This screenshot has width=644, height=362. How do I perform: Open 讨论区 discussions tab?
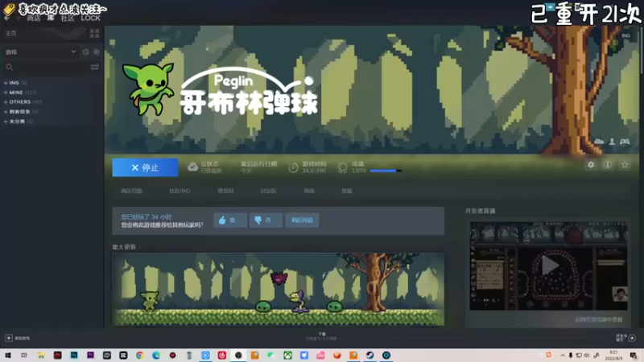coord(268,191)
